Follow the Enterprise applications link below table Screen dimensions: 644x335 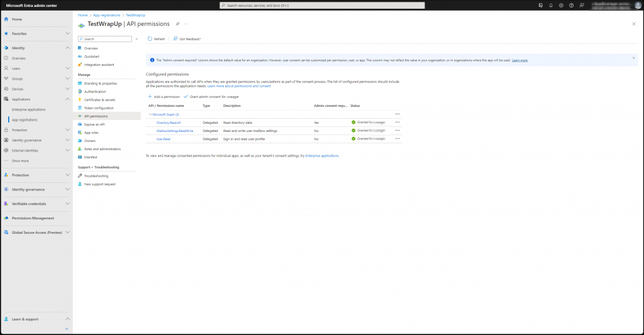[x=322, y=156]
